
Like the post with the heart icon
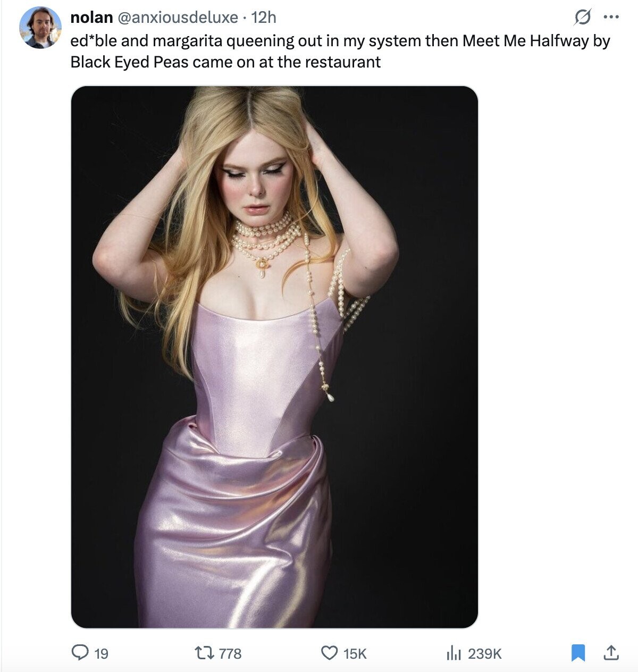point(330,652)
